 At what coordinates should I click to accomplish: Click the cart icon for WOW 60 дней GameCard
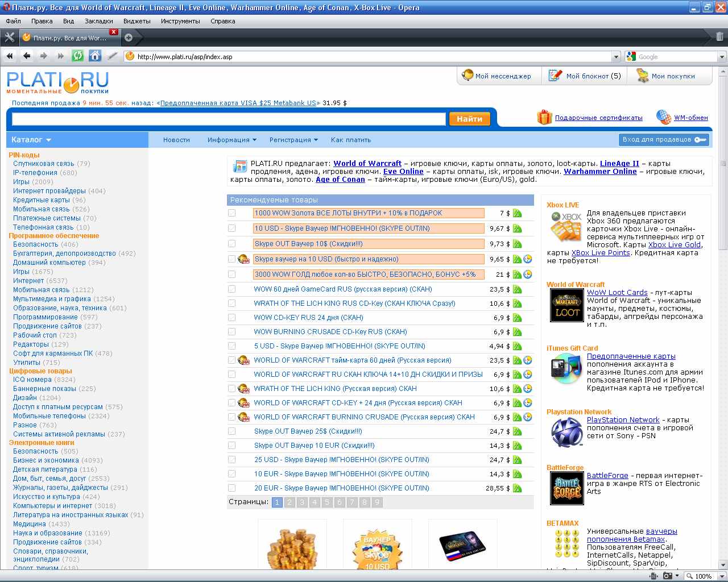tap(517, 289)
